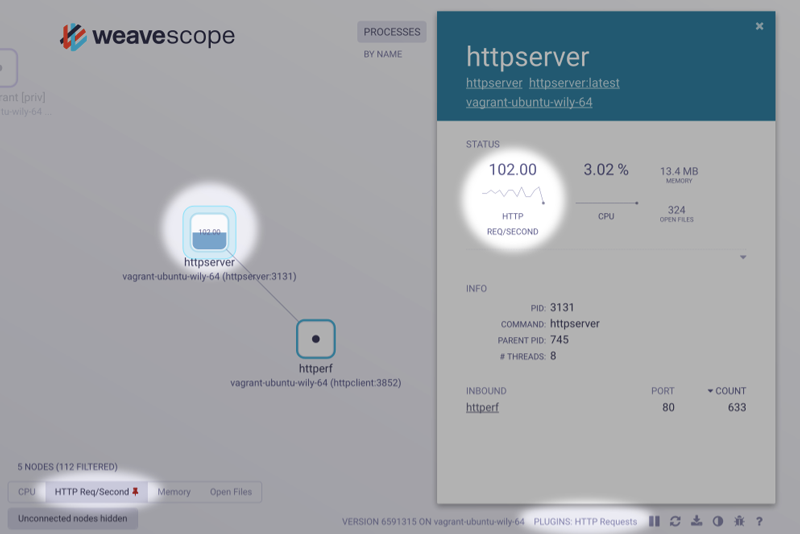Choose the BY NAME sub-view
Viewport: 800px width, 534px height.
382,54
